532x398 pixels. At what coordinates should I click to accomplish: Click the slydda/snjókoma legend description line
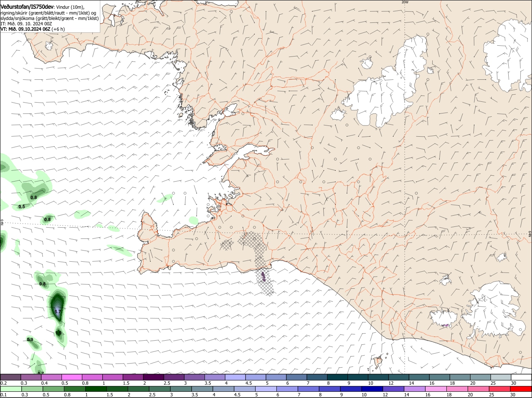click(49, 18)
